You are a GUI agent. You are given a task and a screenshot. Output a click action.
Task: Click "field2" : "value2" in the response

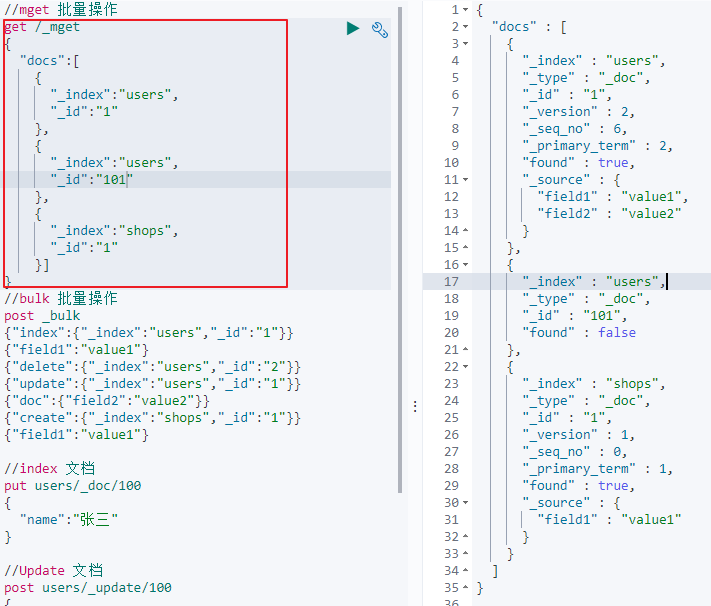[x=609, y=214]
